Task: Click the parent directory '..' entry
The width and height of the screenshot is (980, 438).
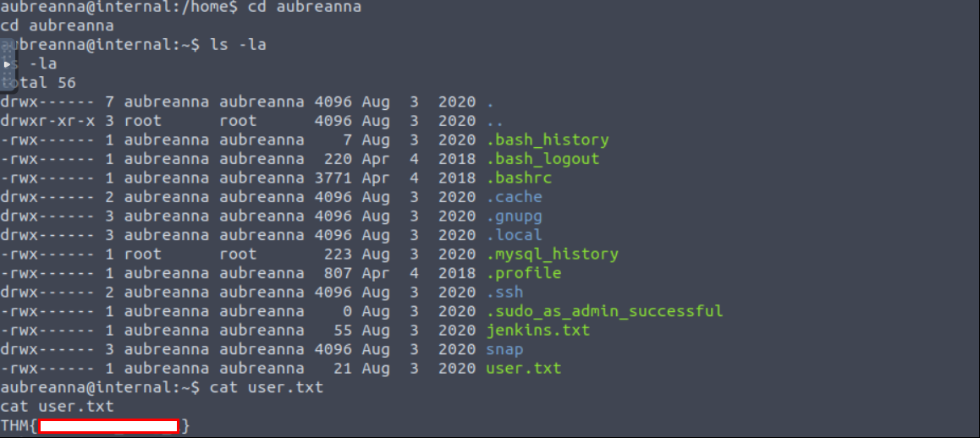Action: coord(495,121)
